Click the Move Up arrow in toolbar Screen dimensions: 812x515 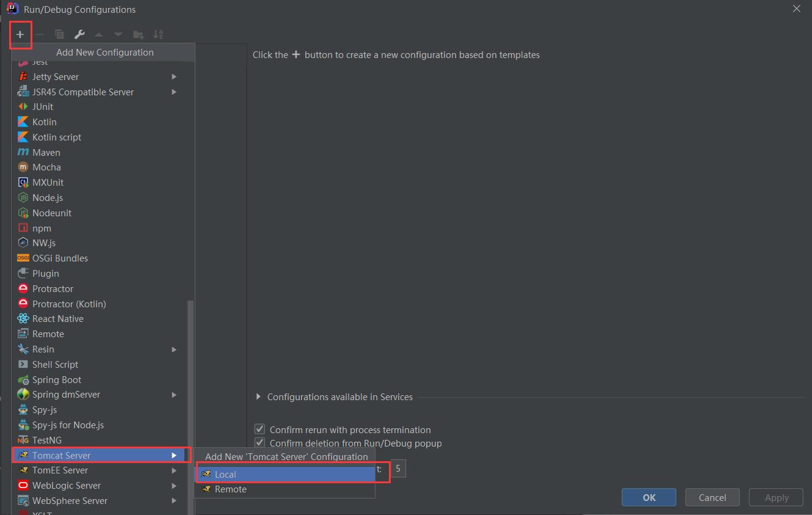pyautogui.click(x=99, y=35)
